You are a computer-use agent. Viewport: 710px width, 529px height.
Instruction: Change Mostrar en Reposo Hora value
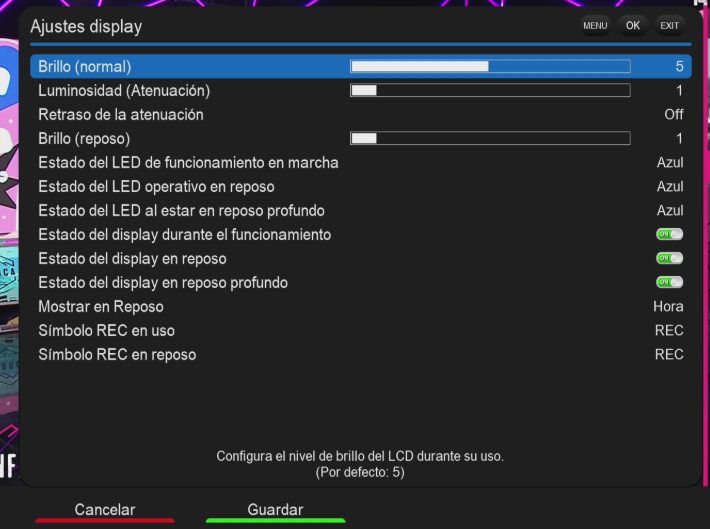[x=668, y=307]
